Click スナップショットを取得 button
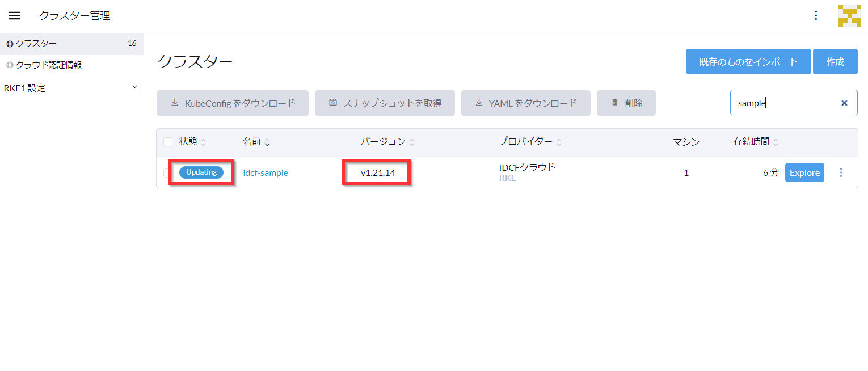Viewport: 868px width, 371px height. coord(385,103)
